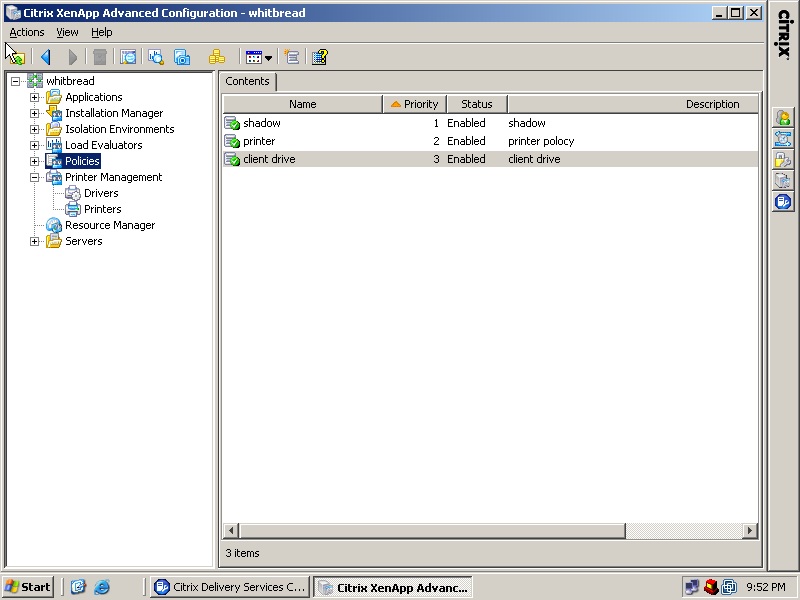Select Isolation Environments in the tree
This screenshot has height=600, width=800.
[x=119, y=129]
